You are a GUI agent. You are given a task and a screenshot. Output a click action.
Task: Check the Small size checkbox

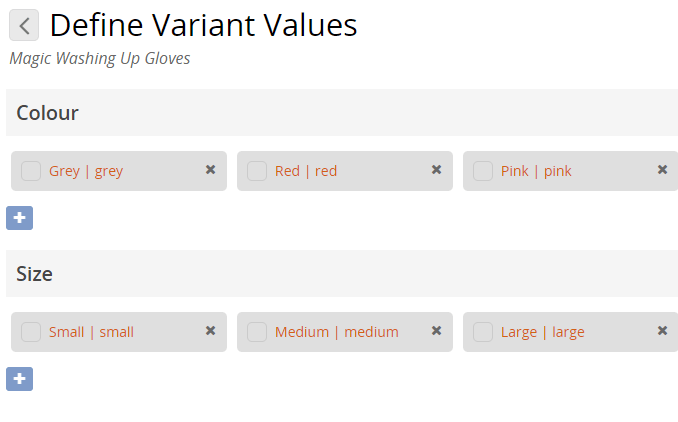tap(31, 332)
